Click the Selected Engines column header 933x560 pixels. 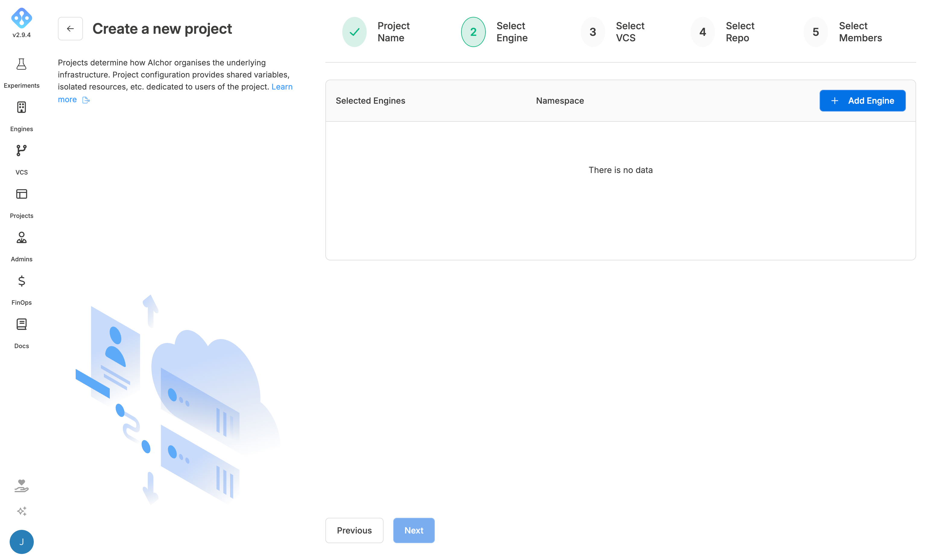tap(371, 101)
